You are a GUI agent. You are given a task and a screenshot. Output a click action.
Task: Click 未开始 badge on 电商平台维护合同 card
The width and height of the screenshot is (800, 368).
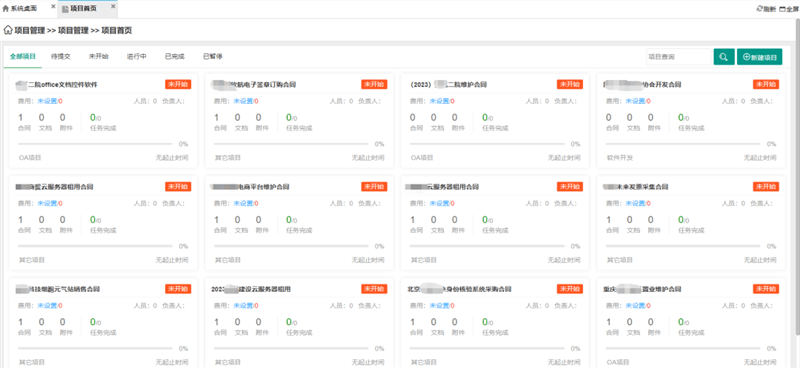click(374, 186)
